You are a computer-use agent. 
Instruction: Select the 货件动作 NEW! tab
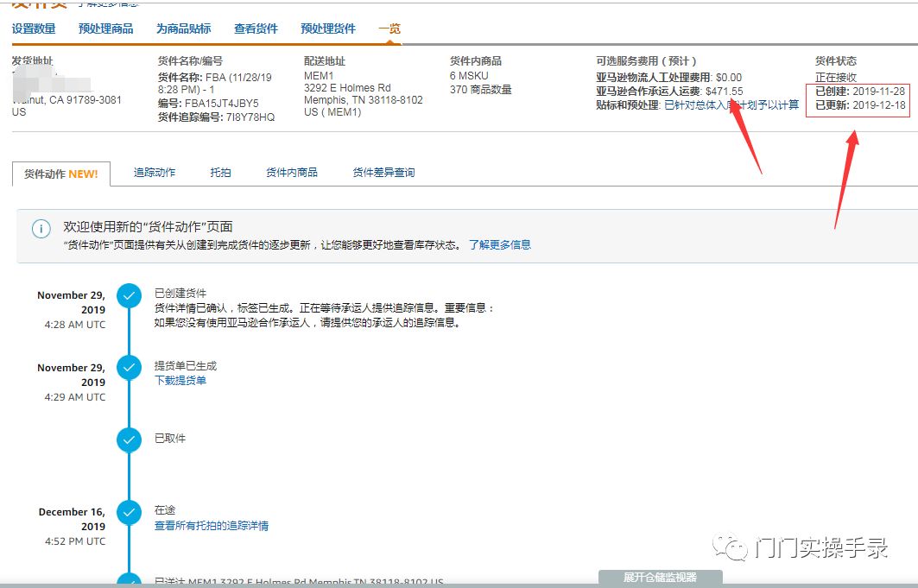coord(61,174)
